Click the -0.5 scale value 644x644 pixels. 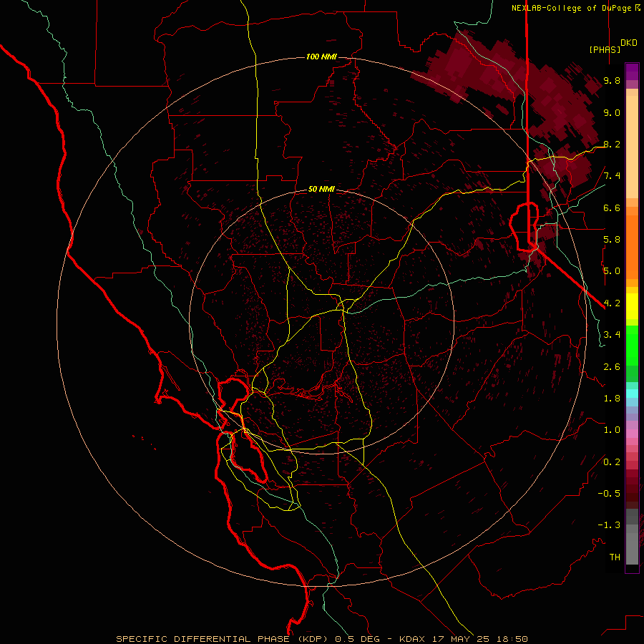pyautogui.click(x=609, y=494)
